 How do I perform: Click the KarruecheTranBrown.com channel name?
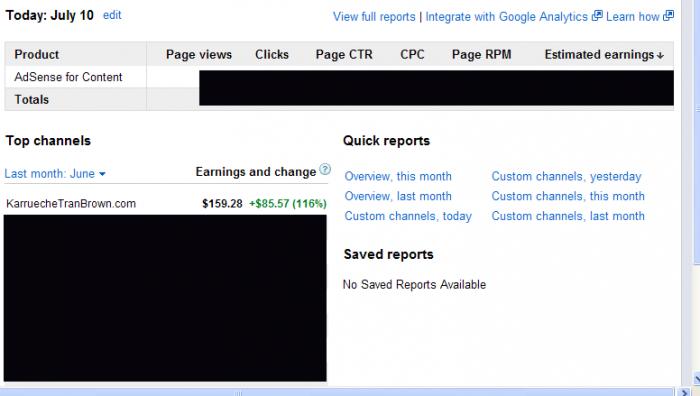click(x=71, y=204)
